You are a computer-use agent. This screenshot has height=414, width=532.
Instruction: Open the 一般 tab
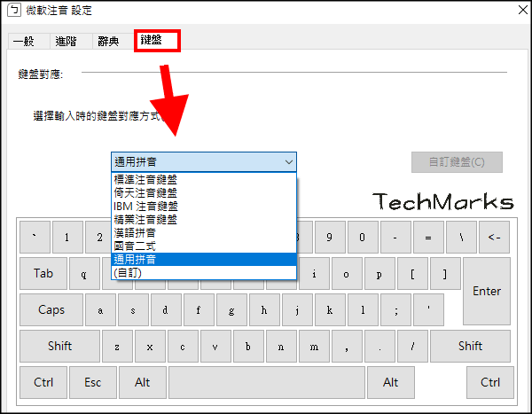[x=29, y=42]
